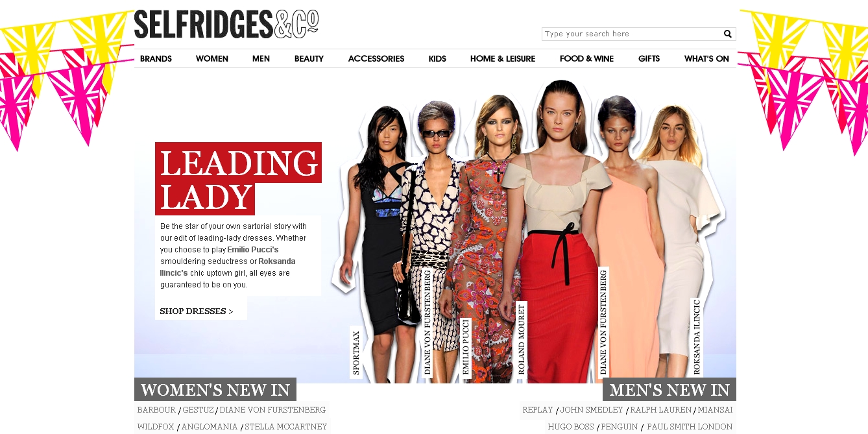This screenshot has height=434, width=868.
Task: Go to the Beauty section
Action: (309, 58)
